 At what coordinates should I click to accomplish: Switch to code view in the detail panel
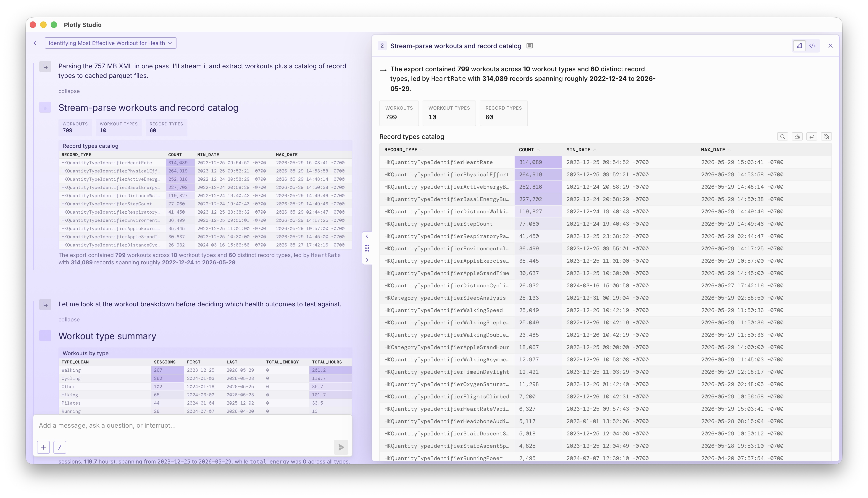[812, 46]
